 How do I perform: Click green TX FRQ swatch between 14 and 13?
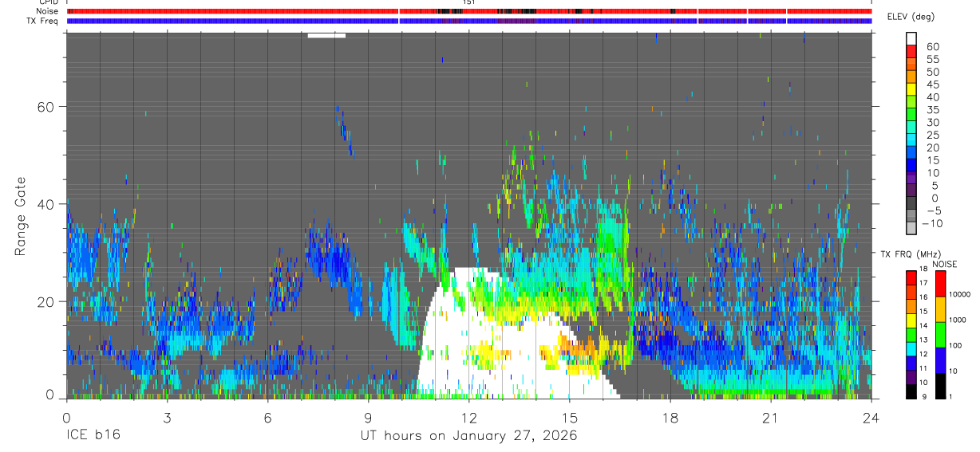(911, 333)
